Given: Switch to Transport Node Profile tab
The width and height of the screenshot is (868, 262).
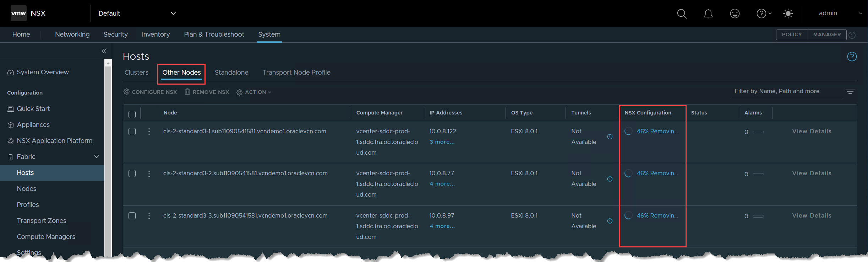Looking at the screenshot, I should (x=296, y=73).
